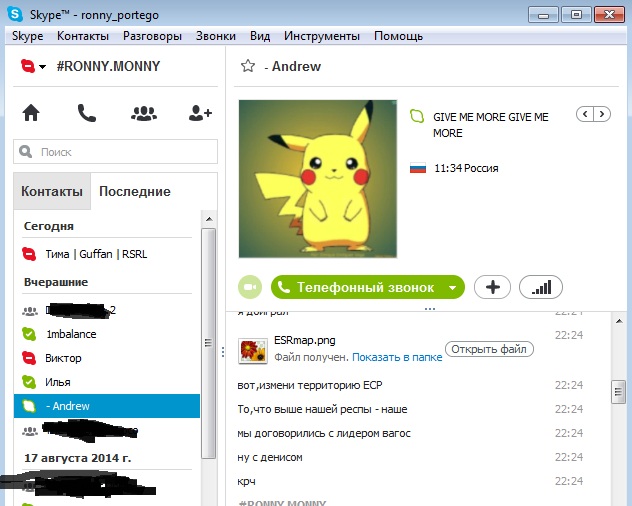This screenshot has height=506, width=632.
Task: Open the Помощь menu
Action: pyautogui.click(x=398, y=36)
